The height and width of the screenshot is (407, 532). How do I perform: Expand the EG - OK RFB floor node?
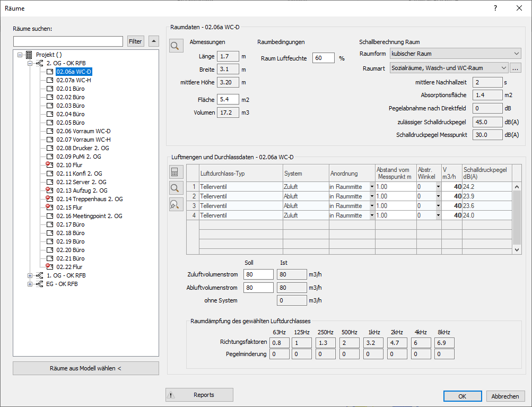30,284
